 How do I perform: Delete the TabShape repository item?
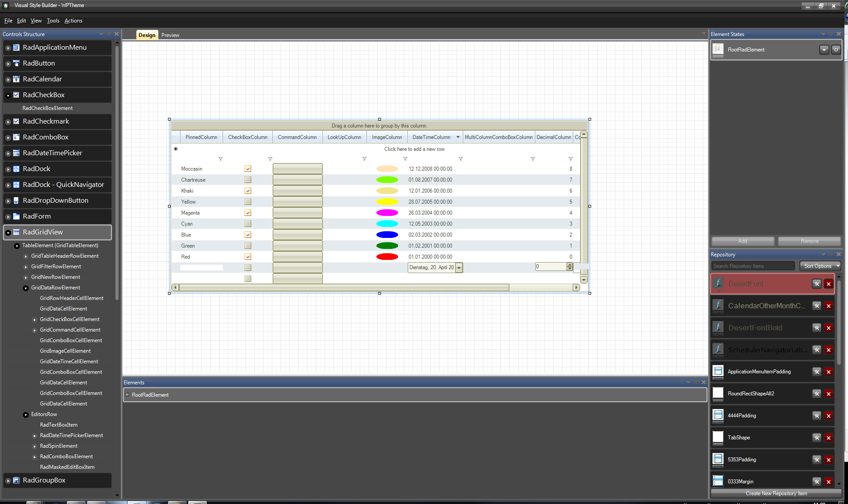point(829,438)
